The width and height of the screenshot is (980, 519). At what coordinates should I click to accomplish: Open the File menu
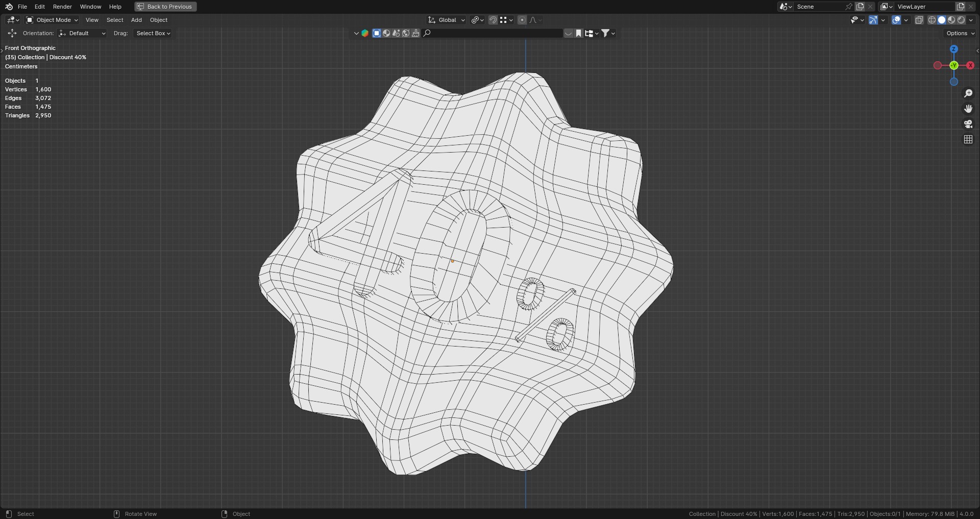[22, 7]
